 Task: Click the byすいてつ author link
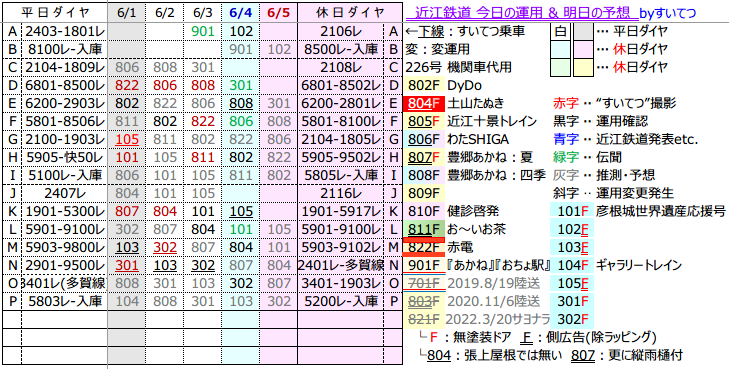click(668, 13)
